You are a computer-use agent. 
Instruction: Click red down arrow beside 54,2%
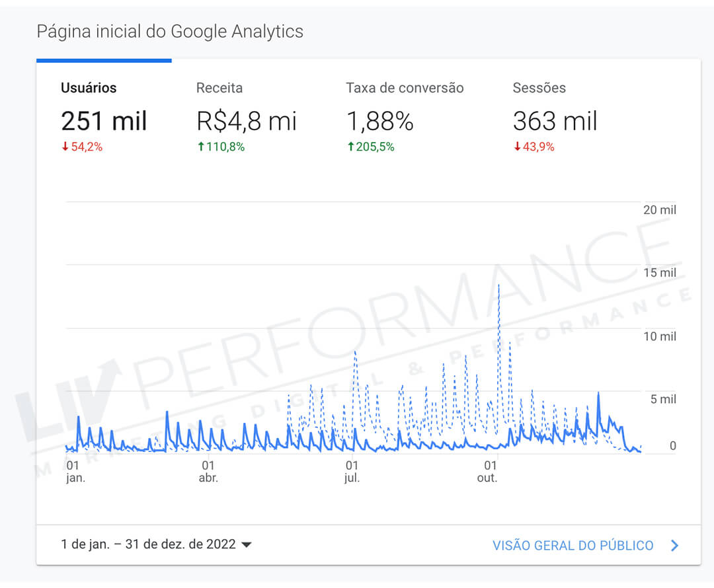click(x=65, y=147)
